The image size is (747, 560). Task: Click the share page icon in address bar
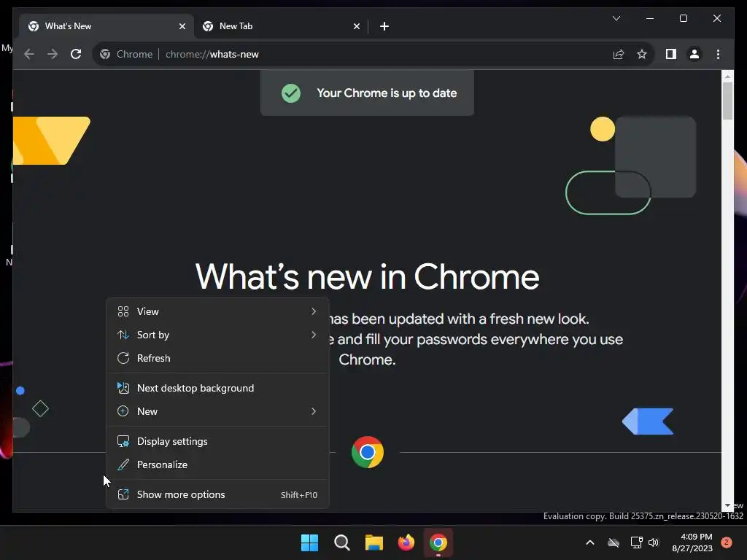pyautogui.click(x=619, y=54)
